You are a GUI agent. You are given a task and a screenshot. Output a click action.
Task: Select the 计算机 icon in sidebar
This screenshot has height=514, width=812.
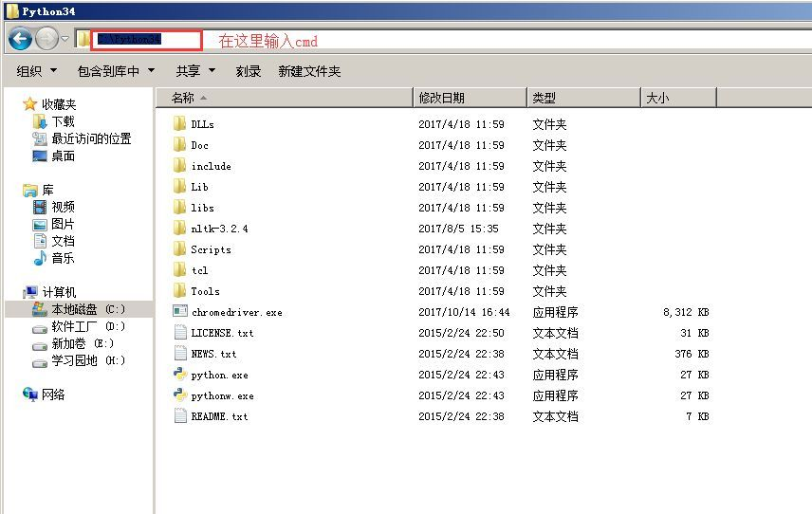(x=30, y=292)
